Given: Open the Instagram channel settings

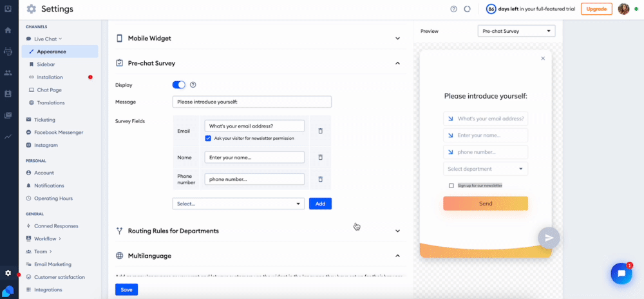Looking at the screenshot, I should pyautogui.click(x=46, y=146).
